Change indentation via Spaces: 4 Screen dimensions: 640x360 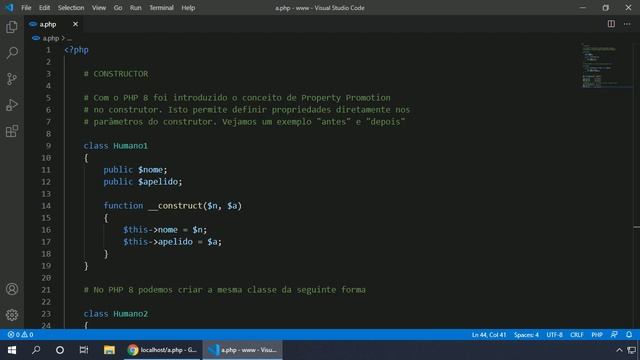[526, 335]
